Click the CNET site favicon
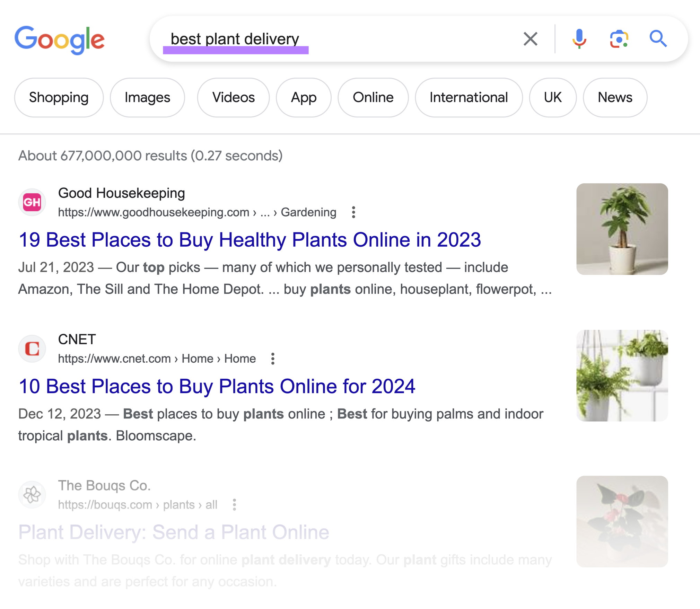Image resolution: width=700 pixels, height=609 pixels. pos(32,348)
